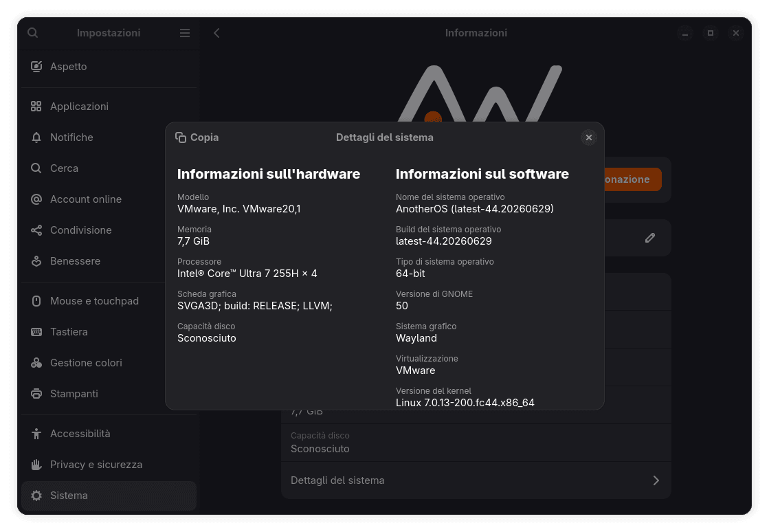Click 'Informazioni sul software' heading
The image size is (769, 532).
click(x=482, y=174)
